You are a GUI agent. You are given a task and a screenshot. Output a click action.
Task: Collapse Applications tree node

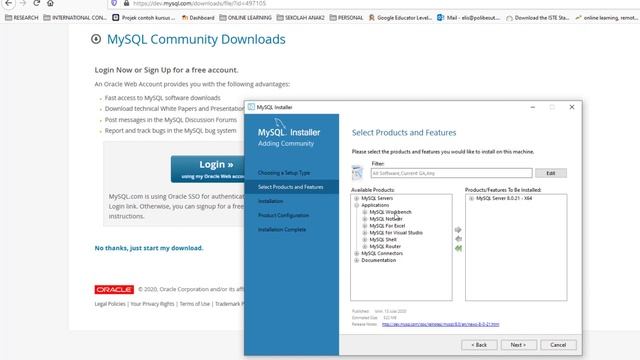coord(357,205)
